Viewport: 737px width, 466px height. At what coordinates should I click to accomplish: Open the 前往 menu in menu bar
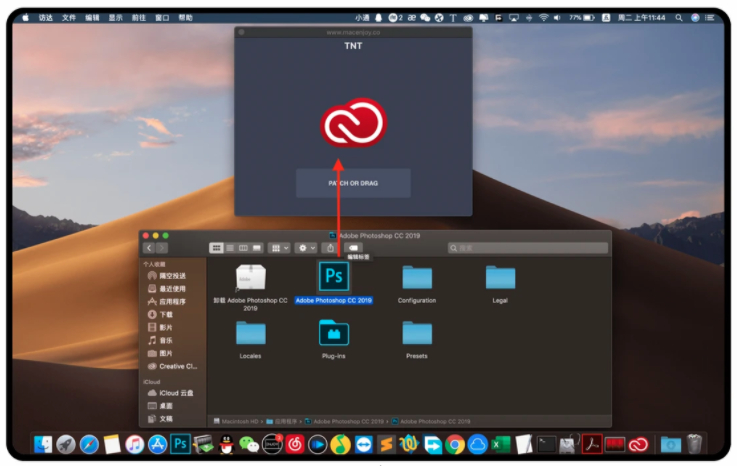point(140,17)
